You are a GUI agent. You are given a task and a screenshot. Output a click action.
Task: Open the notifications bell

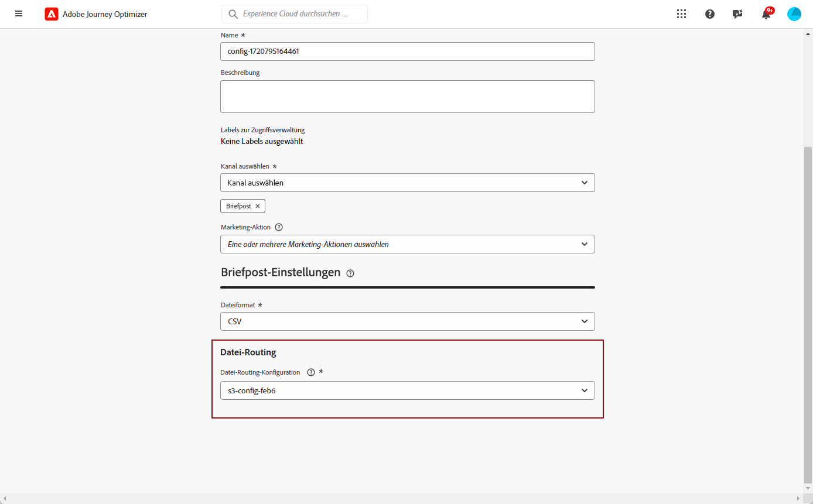pos(766,15)
